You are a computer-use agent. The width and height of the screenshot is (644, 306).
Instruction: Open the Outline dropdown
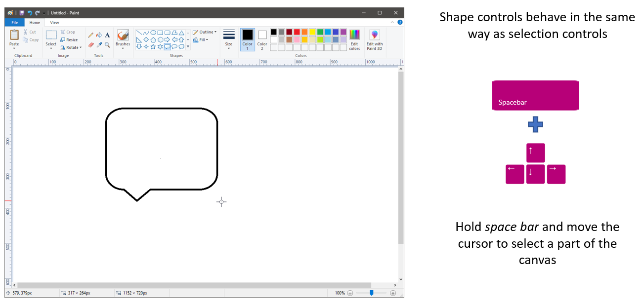click(x=204, y=32)
